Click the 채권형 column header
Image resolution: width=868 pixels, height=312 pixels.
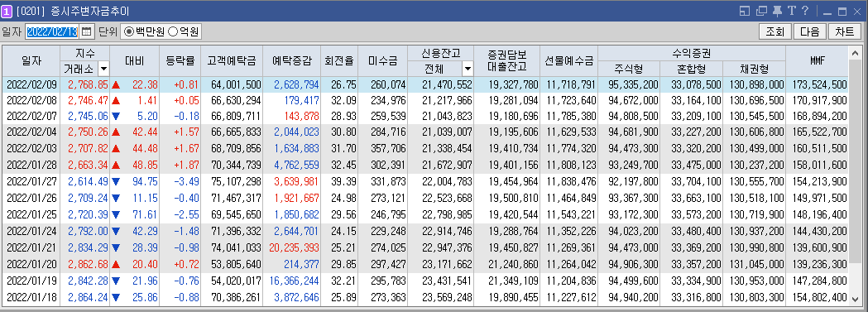(x=754, y=69)
